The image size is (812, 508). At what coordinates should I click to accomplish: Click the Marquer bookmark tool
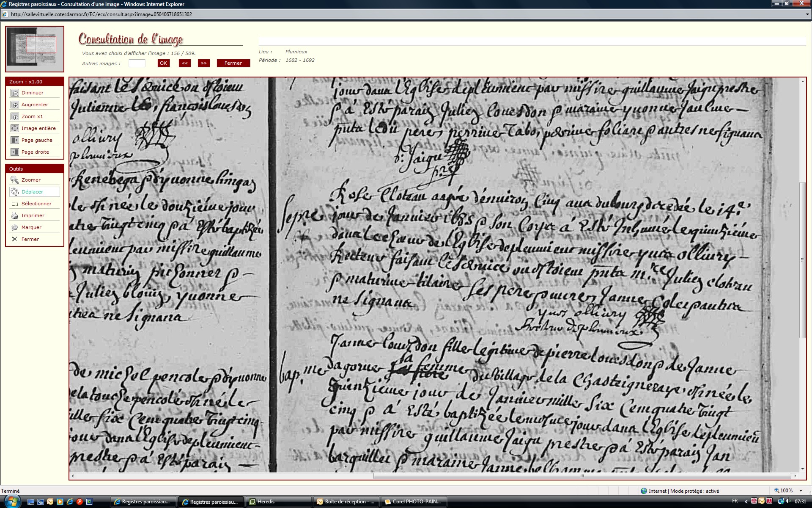pos(15,228)
